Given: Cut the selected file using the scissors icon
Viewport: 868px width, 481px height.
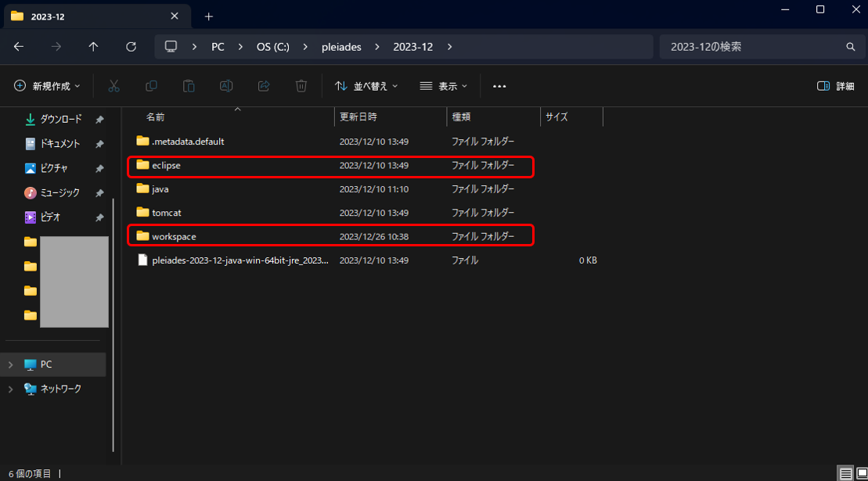Looking at the screenshot, I should [x=113, y=86].
